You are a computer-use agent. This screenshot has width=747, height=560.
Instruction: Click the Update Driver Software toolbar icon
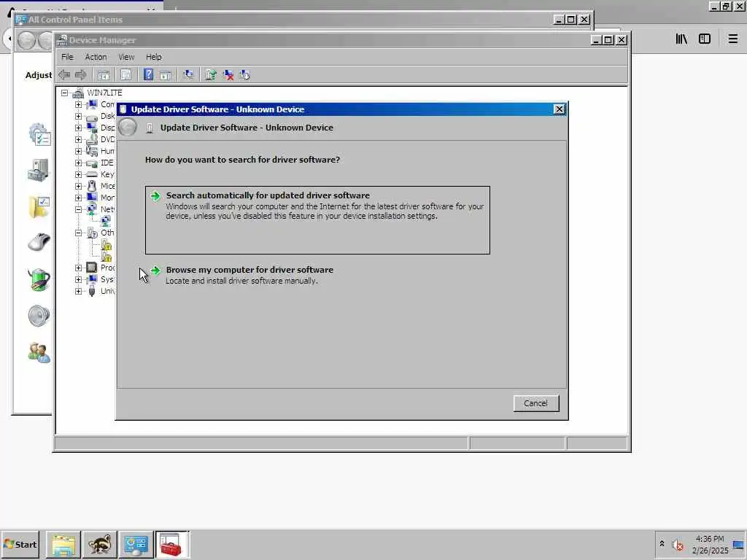[211, 75]
